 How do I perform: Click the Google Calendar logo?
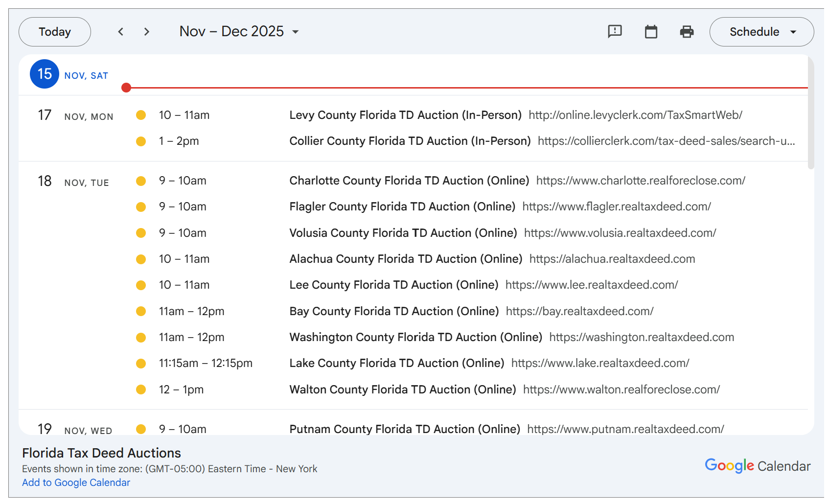click(x=757, y=466)
